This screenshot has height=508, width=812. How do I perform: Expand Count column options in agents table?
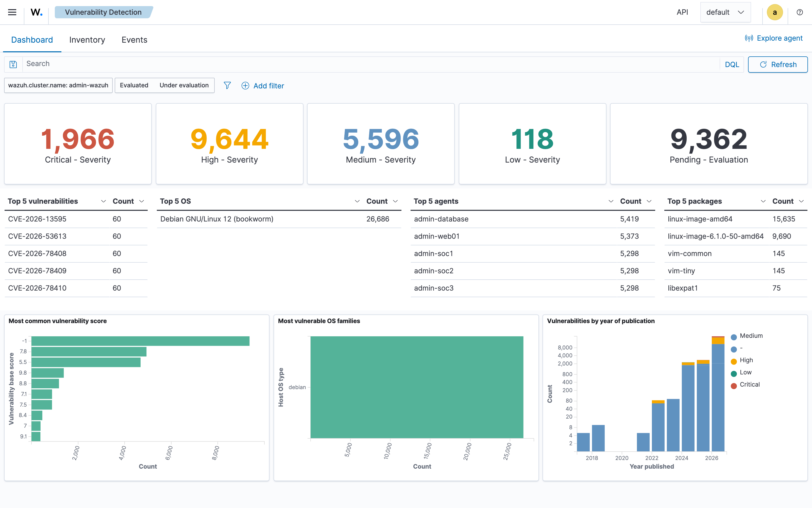[649, 201]
